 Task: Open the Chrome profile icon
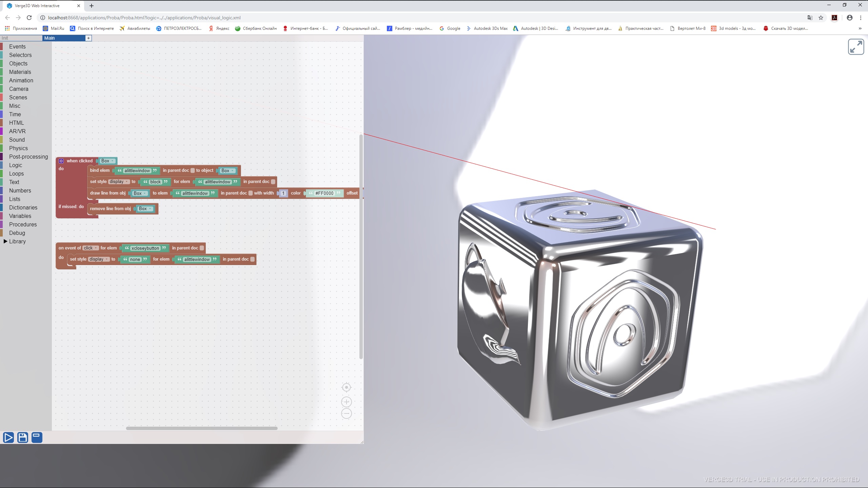pyautogui.click(x=849, y=18)
